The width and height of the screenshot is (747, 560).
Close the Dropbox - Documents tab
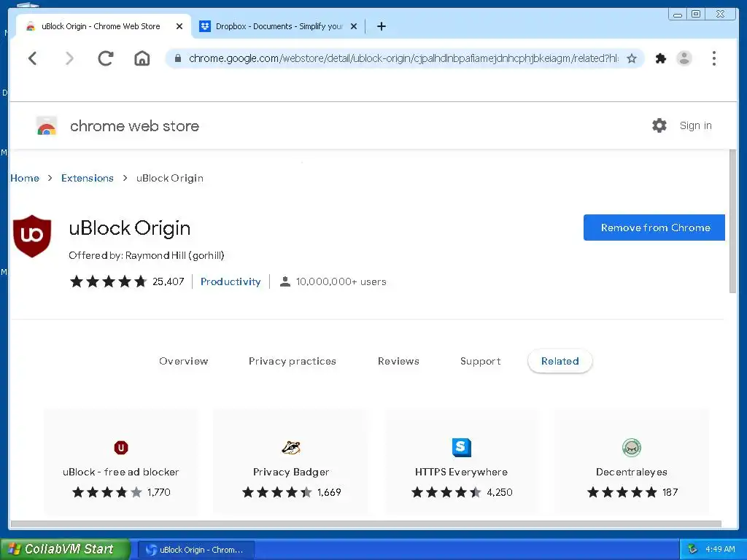pyautogui.click(x=354, y=27)
